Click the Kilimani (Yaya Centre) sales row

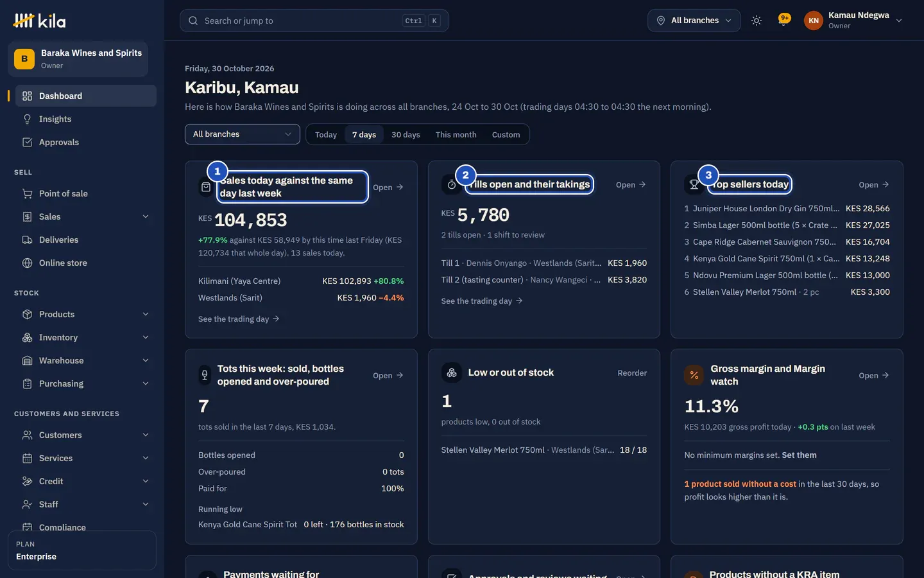point(301,281)
